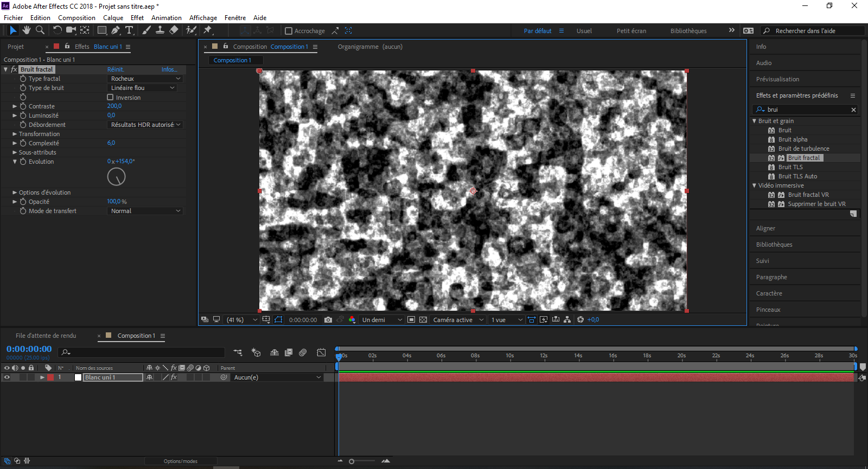This screenshot has height=469, width=868.
Task: Select the Eraser tool
Action: pyautogui.click(x=174, y=30)
